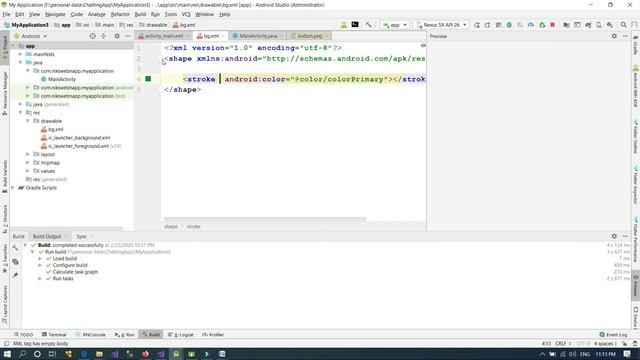Open the Android view selector dropdown
The image size is (640, 360).
(x=31, y=36)
